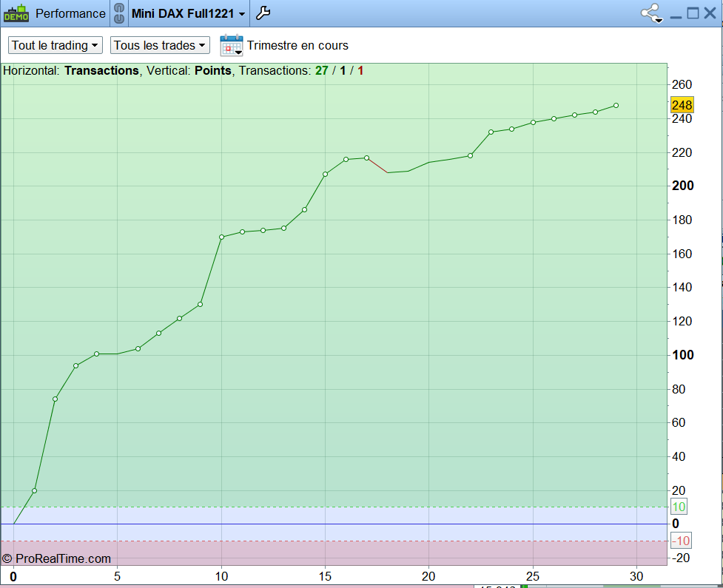Click the 'Points' vertical axis setting
The height and width of the screenshot is (588, 723).
212,70
